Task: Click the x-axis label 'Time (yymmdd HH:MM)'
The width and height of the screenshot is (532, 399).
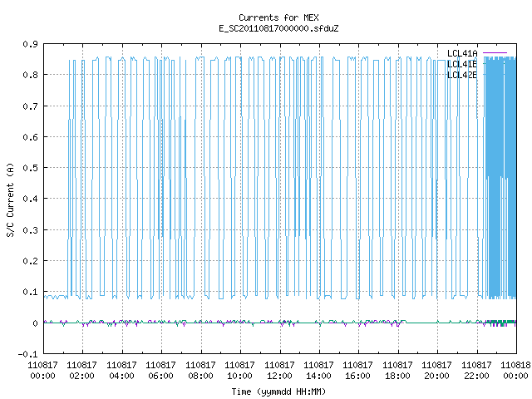Action: [x=278, y=392]
